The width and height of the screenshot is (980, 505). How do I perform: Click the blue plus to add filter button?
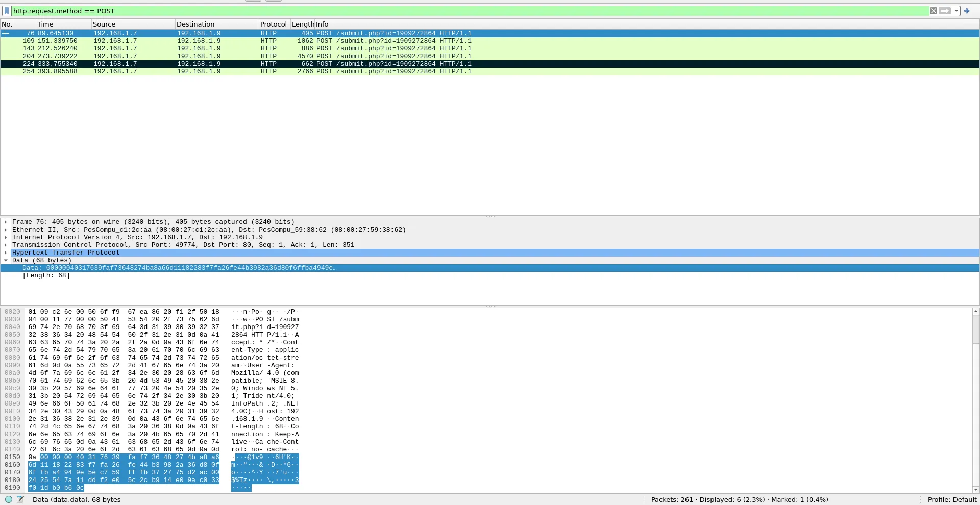tap(967, 11)
